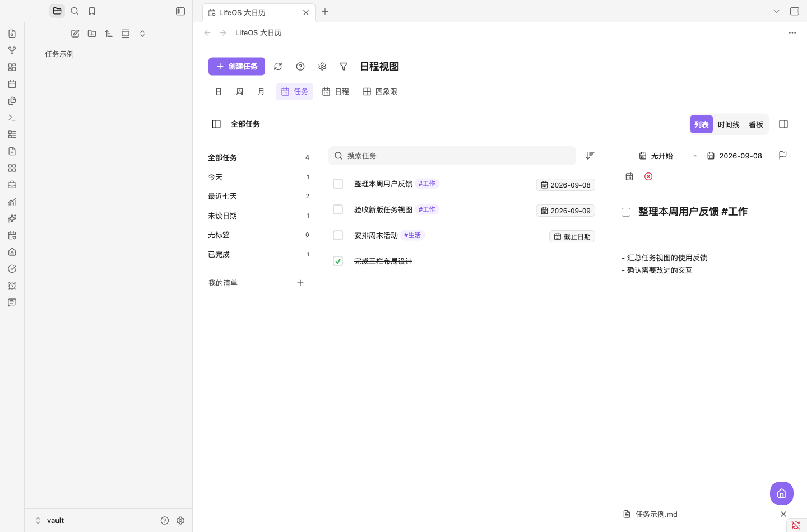Set 截止日期 for 安排周末活动 task
Viewport: 807px width, 532px height.
click(572, 236)
